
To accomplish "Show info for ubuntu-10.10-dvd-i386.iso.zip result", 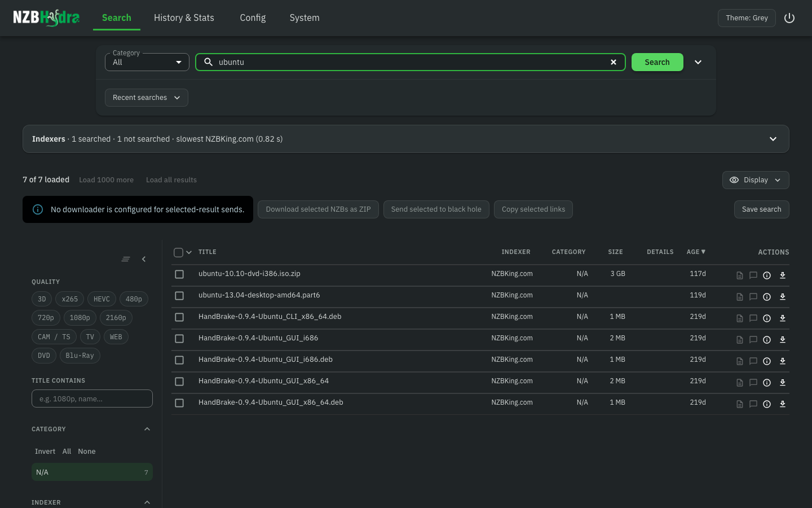I will coord(767,275).
